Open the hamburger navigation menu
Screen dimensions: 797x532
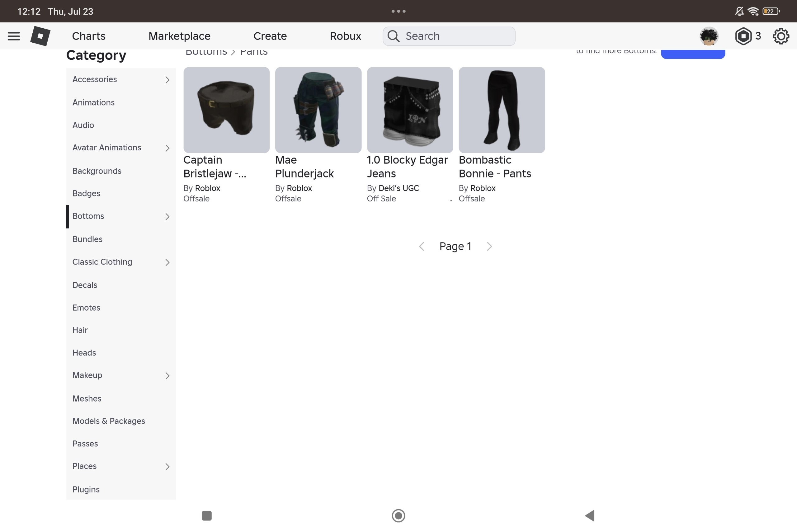14,36
